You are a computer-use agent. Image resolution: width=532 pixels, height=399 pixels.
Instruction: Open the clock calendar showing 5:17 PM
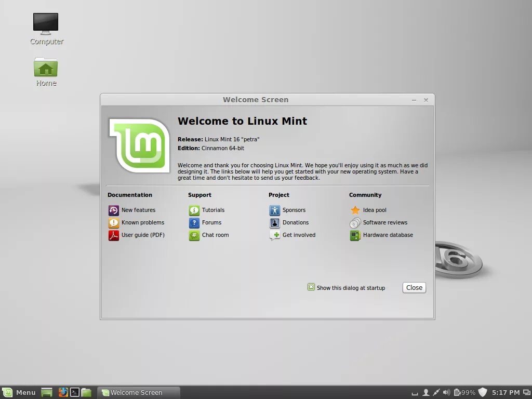point(506,393)
